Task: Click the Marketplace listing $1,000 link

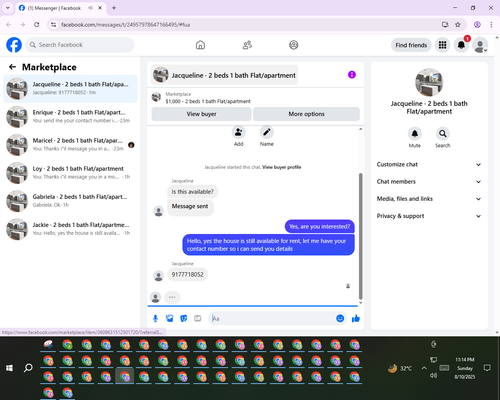Action: tap(208, 101)
